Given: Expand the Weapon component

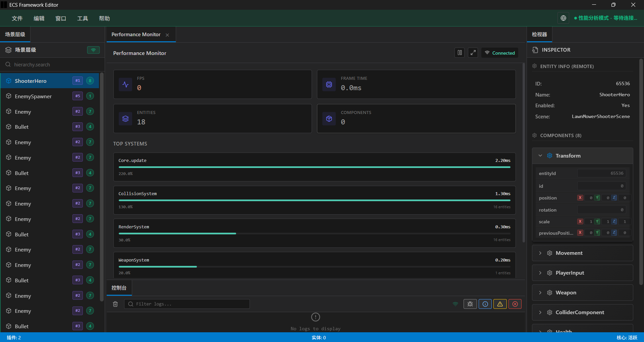Looking at the screenshot, I should (x=540, y=292).
